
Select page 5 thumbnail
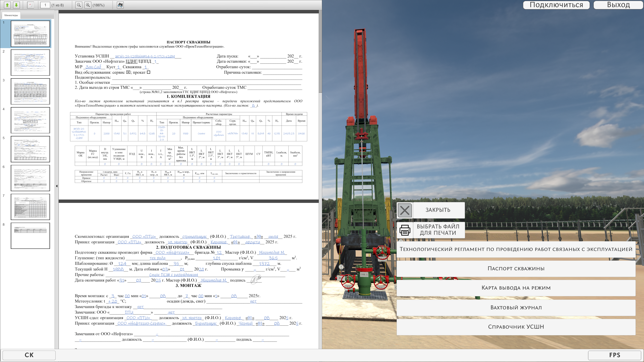[x=30, y=149]
